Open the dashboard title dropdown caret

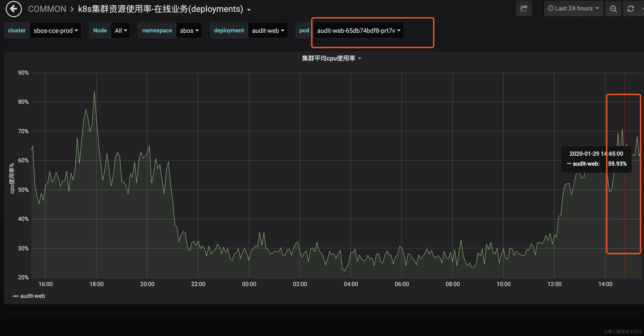coord(249,10)
